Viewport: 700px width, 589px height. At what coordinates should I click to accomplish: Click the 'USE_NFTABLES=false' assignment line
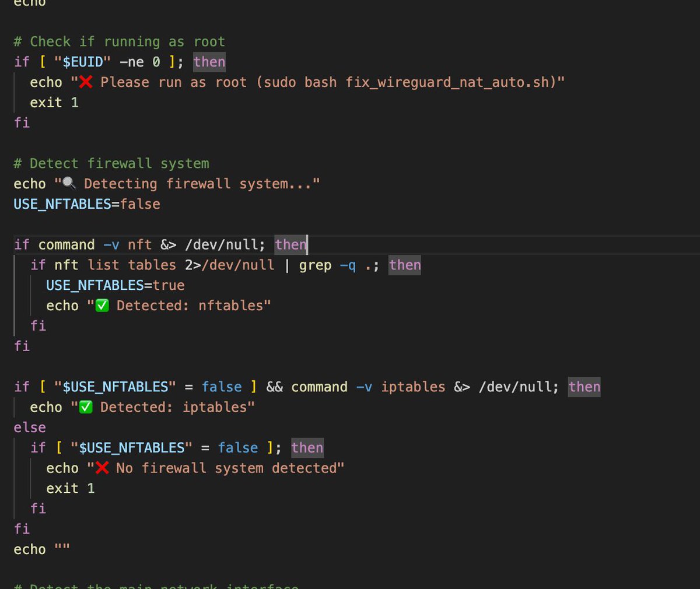tap(87, 204)
